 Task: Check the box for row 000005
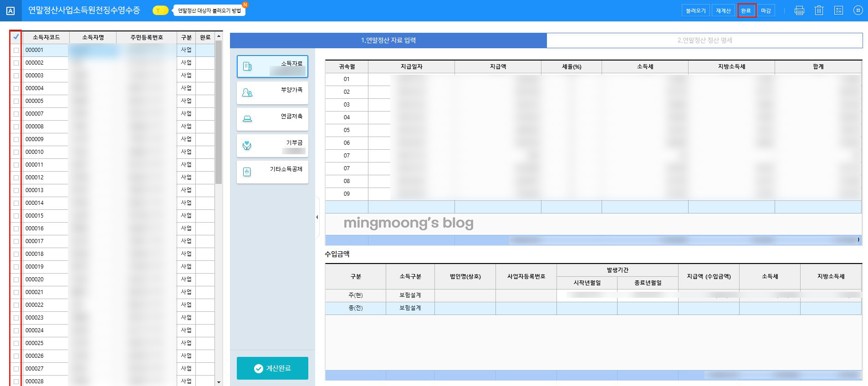coord(16,101)
